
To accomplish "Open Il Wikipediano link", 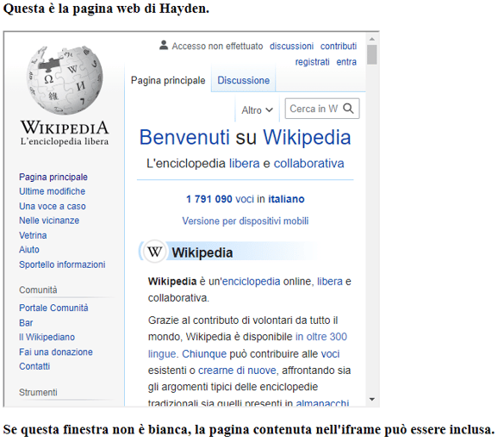I will click(x=47, y=337).
